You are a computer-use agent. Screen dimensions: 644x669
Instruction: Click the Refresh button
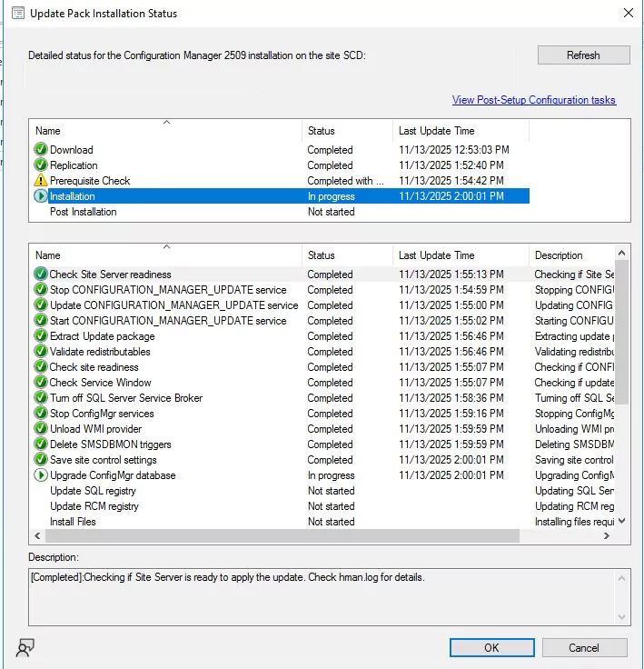click(583, 55)
